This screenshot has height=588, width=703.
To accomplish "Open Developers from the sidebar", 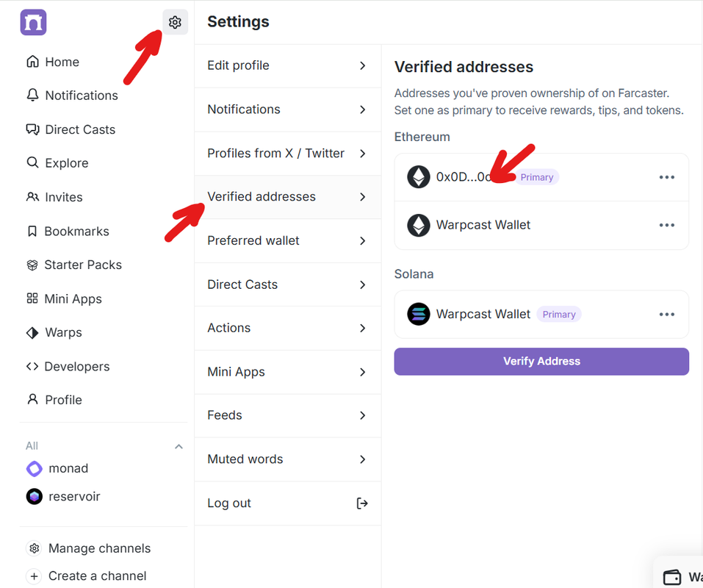I will [77, 367].
